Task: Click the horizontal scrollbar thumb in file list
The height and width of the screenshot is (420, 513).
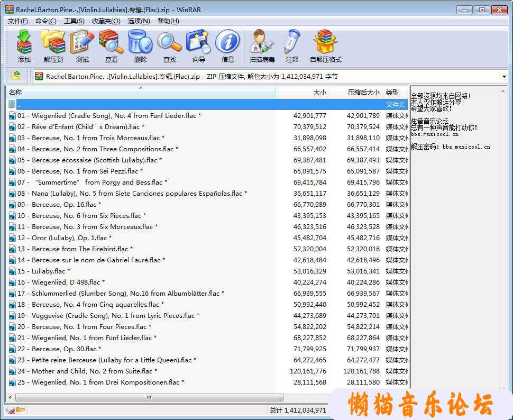Action: pyautogui.click(x=149, y=397)
